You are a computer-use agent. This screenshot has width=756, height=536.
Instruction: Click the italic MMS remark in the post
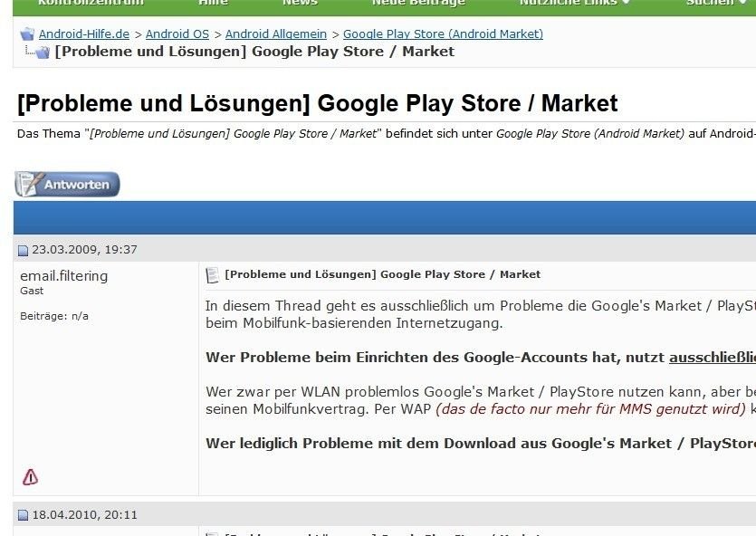pos(590,409)
